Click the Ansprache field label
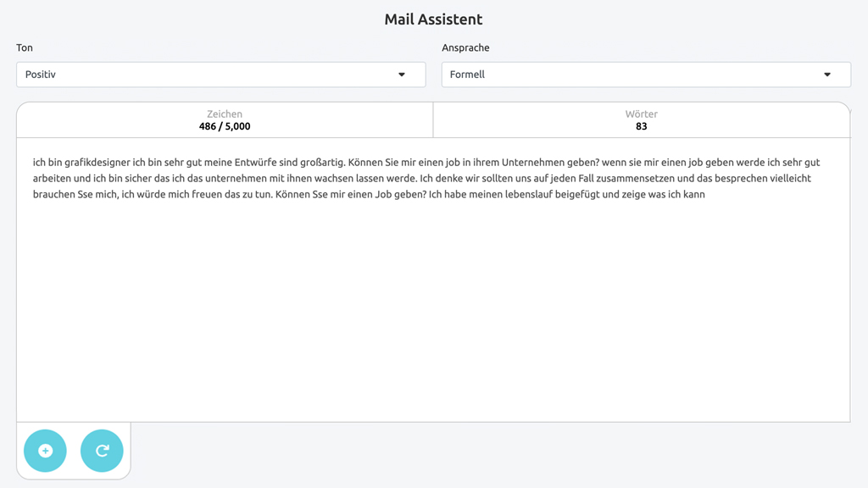868x488 pixels. coord(465,47)
